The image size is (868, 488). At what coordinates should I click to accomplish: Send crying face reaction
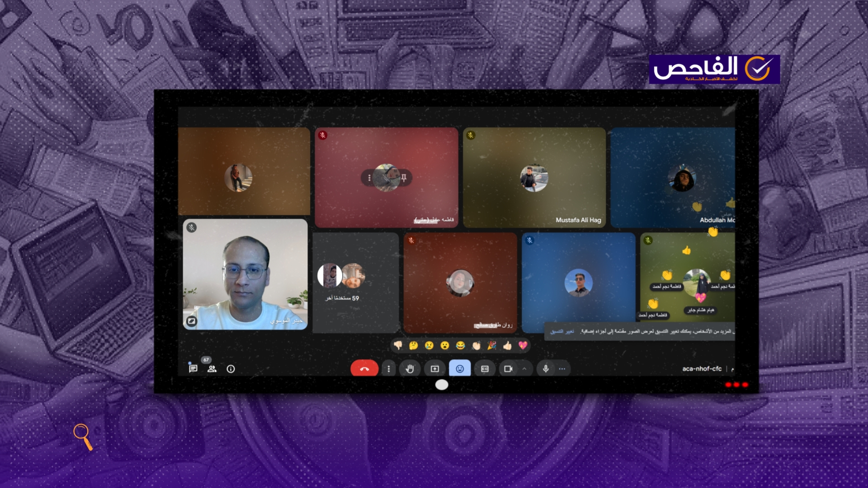pos(429,346)
